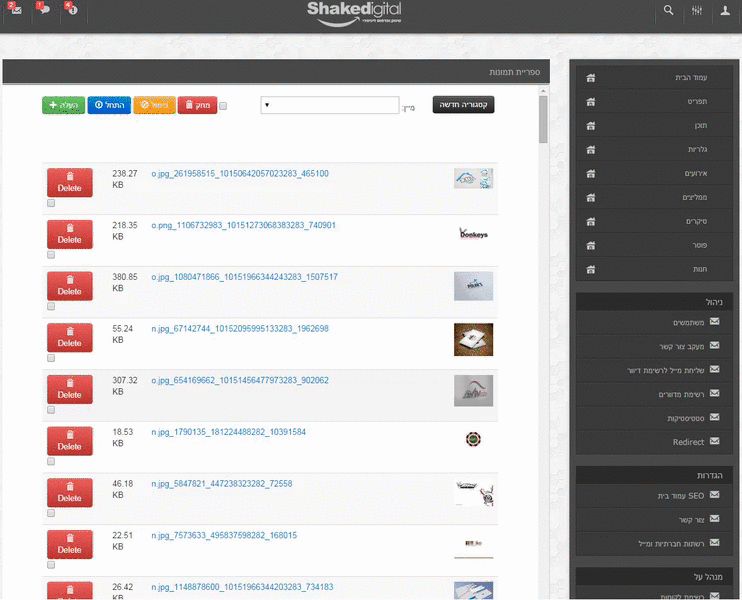Tick the checkbox for the 55.24 KB image row
The width and height of the screenshot is (742, 600).
pyautogui.click(x=51, y=358)
